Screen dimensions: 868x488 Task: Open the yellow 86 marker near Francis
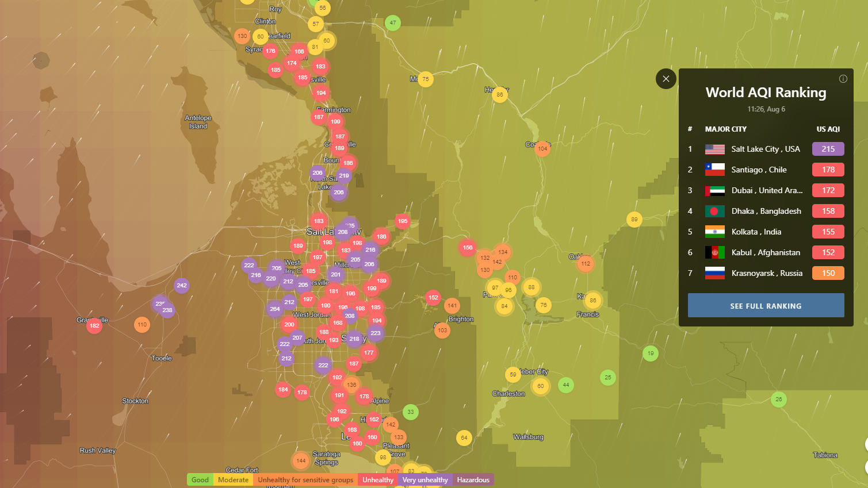593,301
